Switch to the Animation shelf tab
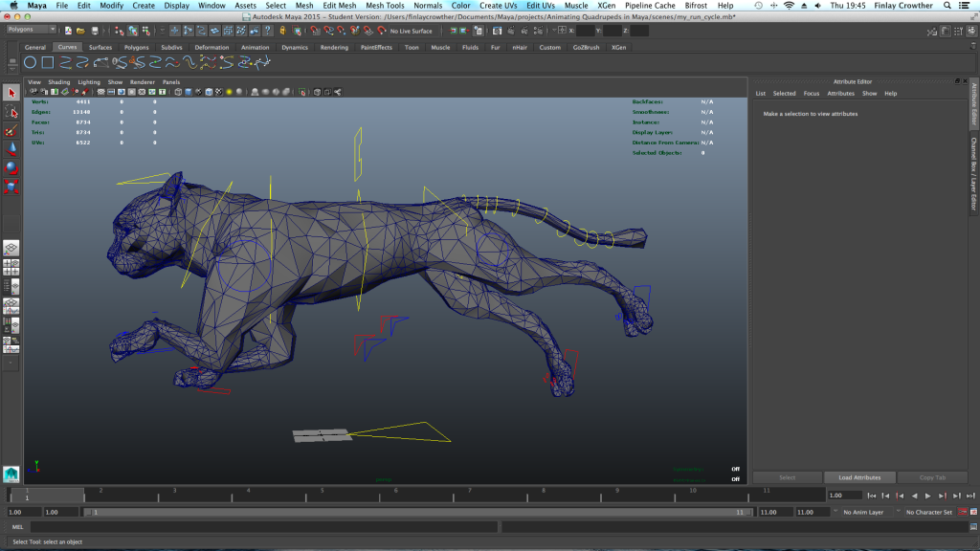This screenshot has width=980, height=551. coord(255,48)
